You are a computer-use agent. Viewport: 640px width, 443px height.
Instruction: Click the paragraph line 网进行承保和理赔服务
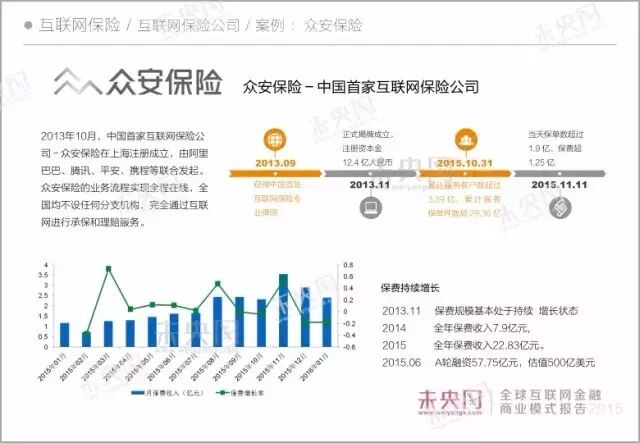pos(93,223)
